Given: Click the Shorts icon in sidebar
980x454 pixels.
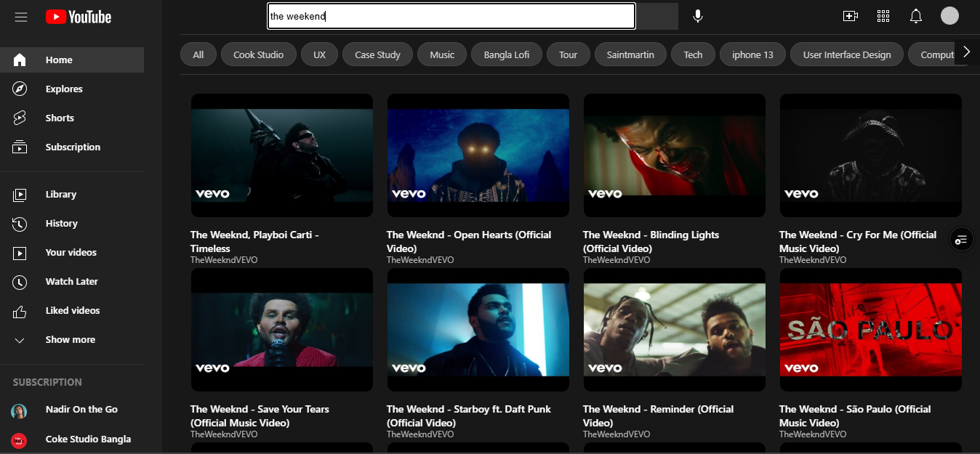Looking at the screenshot, I should (x=20, y=118).
